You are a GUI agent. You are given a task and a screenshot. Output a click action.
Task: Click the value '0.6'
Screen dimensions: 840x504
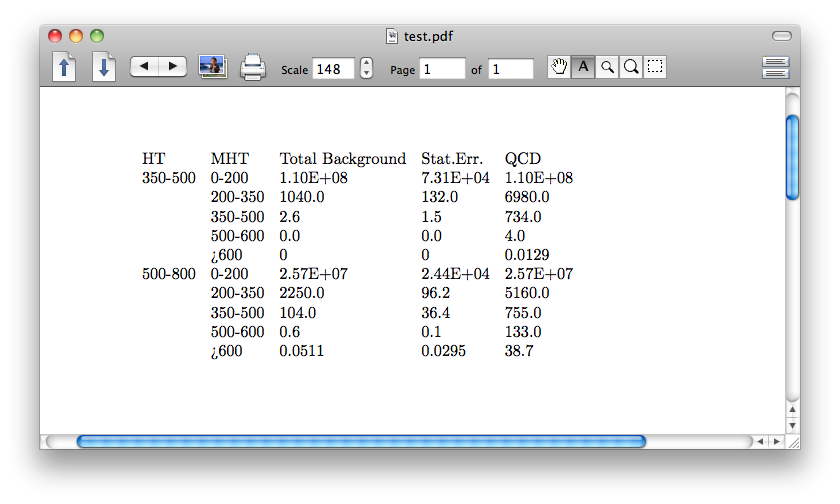point(290,332)
